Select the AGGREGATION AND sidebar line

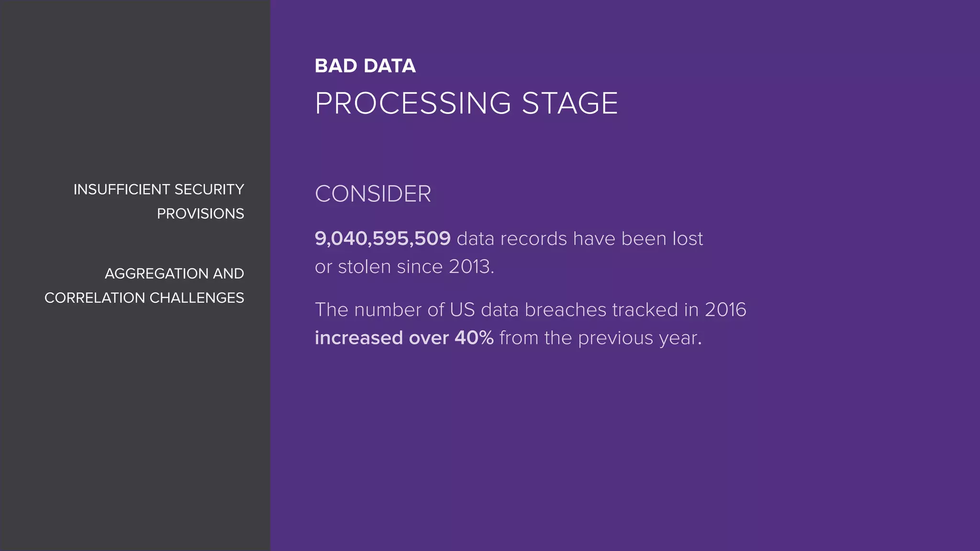[x=175, y=274]
